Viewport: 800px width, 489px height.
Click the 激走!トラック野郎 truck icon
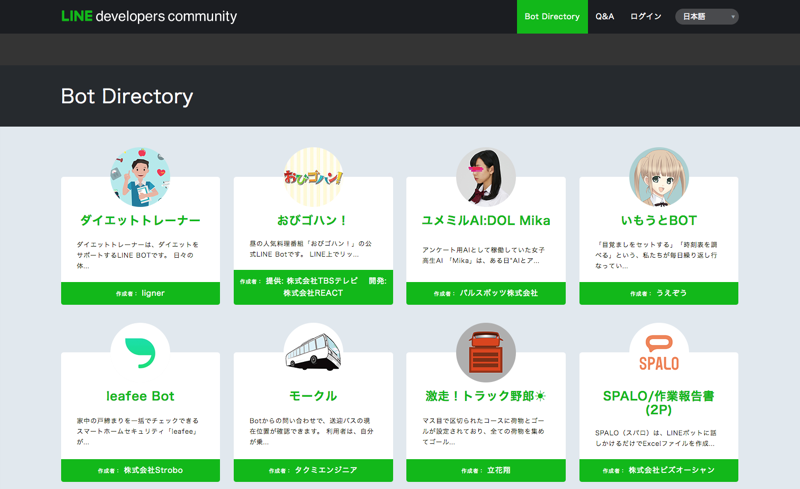click(486, 353)
